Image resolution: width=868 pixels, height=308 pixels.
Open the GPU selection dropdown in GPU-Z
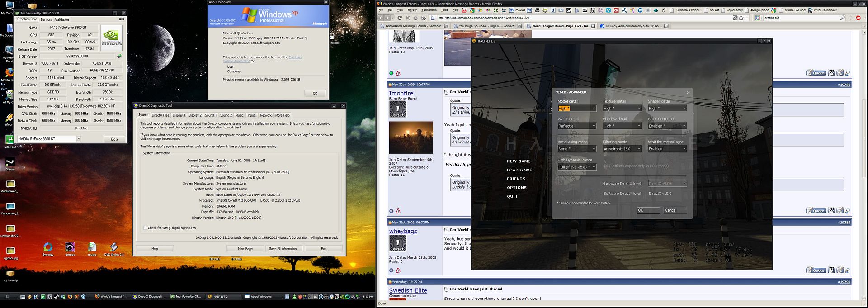[x=49, y=139]
